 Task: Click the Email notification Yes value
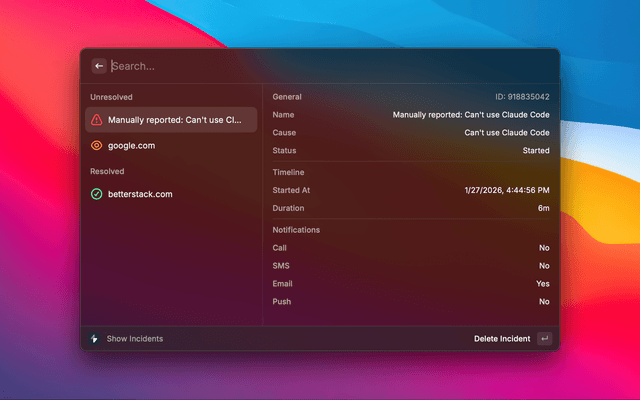click(542, 283)
